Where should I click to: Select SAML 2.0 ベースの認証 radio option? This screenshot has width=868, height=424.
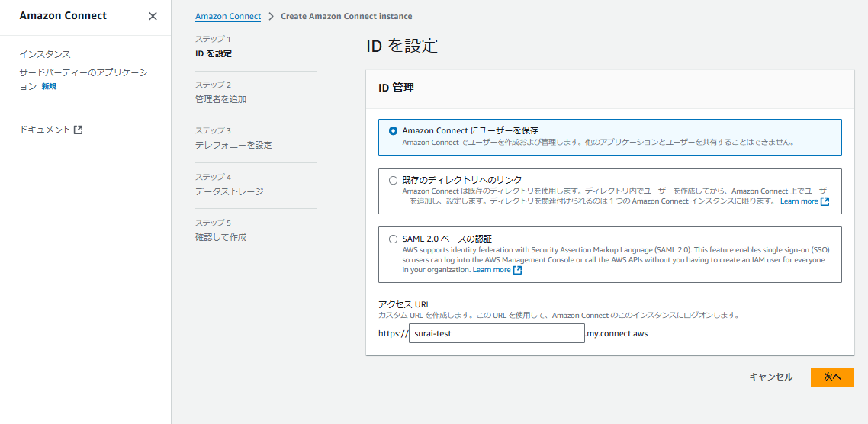pyautogui.click(x=393, y=239)
